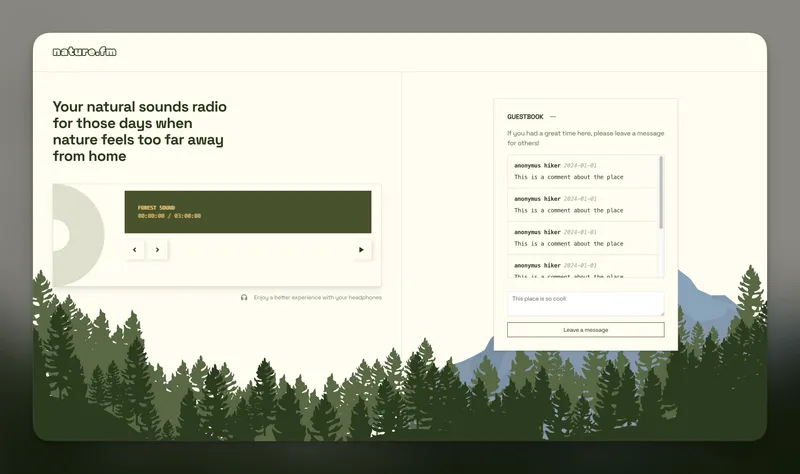This screenshot has width=800, height=474.
Task: Start playback with the play button
Action: [361, 250]
